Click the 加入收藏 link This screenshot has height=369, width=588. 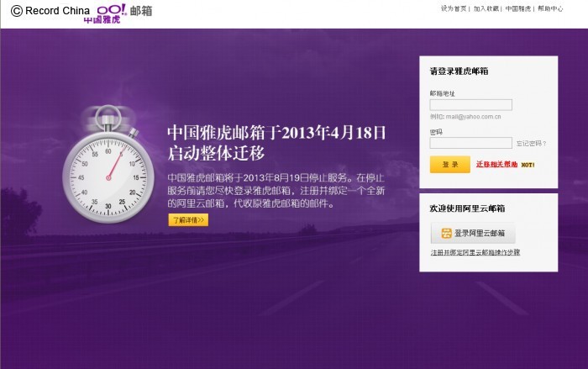point(486,8)
